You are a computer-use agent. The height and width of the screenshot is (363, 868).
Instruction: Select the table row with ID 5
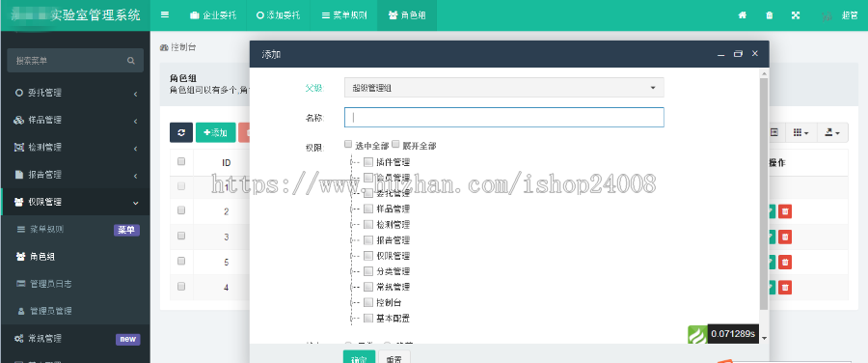click(x=181, y=262)
